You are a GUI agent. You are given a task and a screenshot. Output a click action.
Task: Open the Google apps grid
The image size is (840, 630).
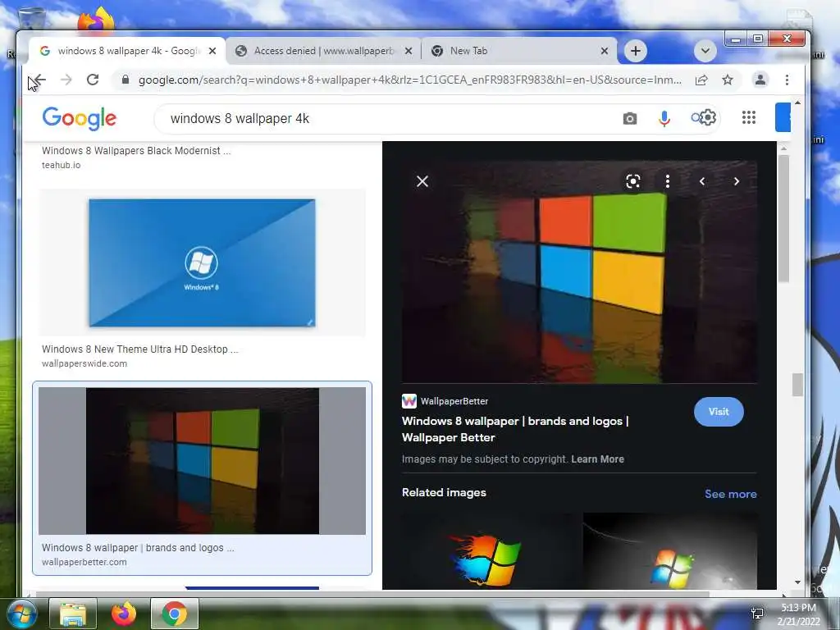click(x=749, y=117)
